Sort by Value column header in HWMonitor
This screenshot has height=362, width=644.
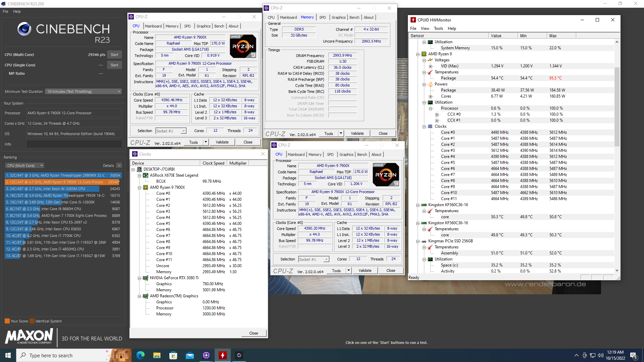tap(503, 36)
